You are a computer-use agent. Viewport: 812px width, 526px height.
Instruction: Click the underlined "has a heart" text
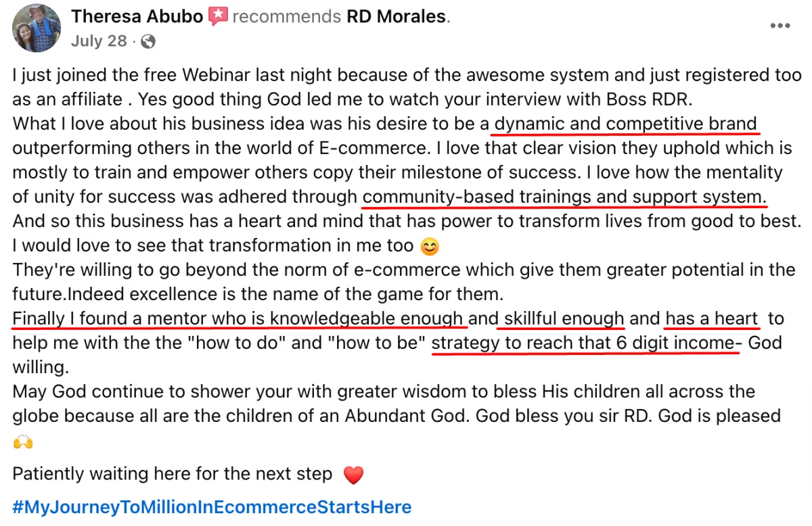coord(712,318)
